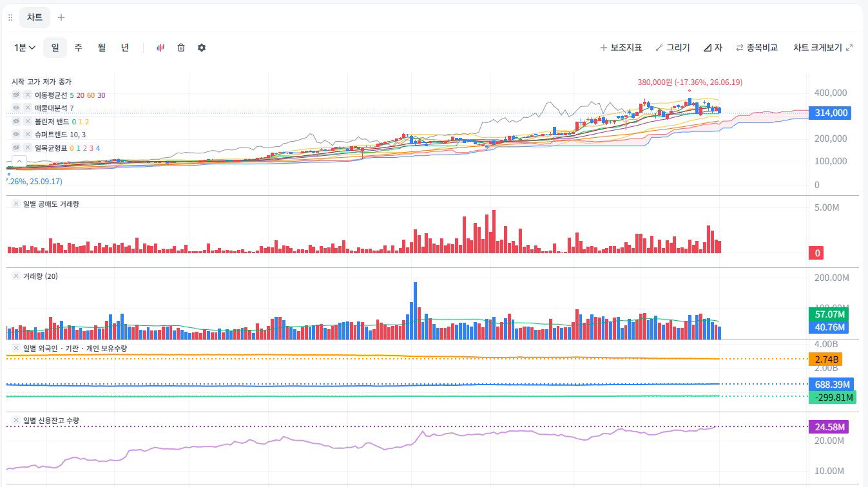This screenshot has width=868, height=487.
Task: Select the 그리기 drawing tool
Action: tap(673, 48)
